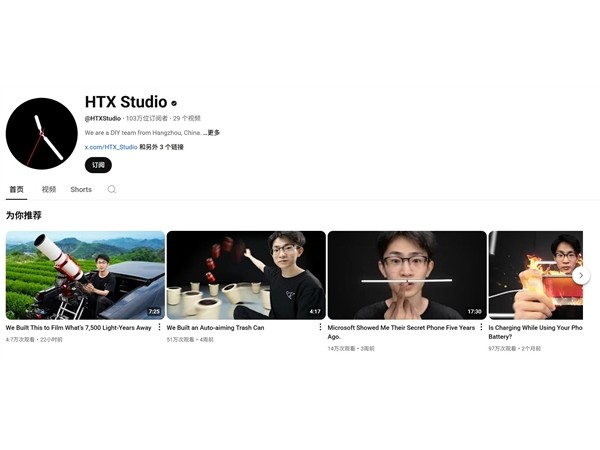Open options menu for 7,500 Light-Years video
This screenshot has width=600, height=450.
click(159, 328)
